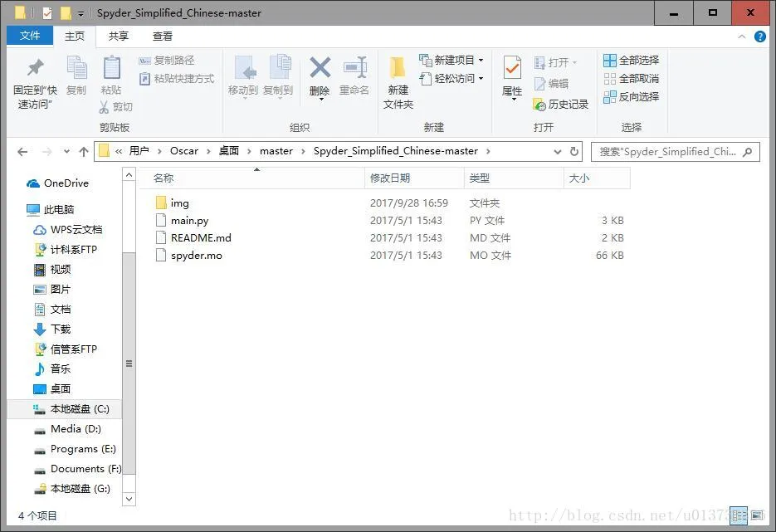Open the 文件 file tab
Viewport: 776px width, 532px height.
pyautogui.click(x=30, y=36)
